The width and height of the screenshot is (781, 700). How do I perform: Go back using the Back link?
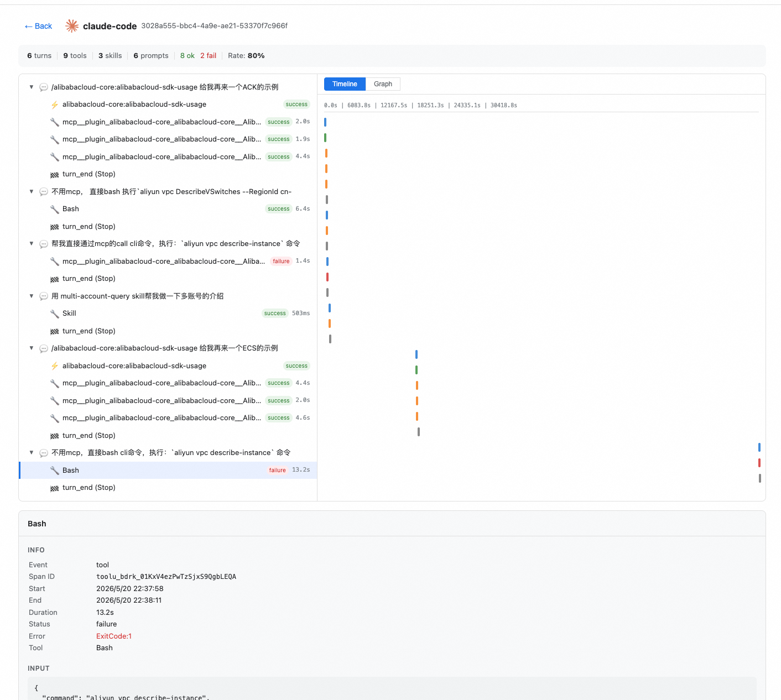[38, 26]
